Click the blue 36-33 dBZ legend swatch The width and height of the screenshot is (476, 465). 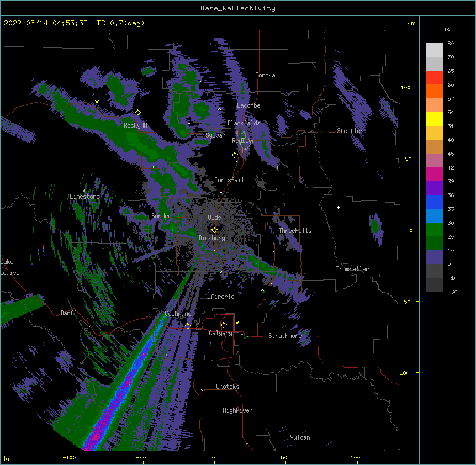tap(434, 202)
